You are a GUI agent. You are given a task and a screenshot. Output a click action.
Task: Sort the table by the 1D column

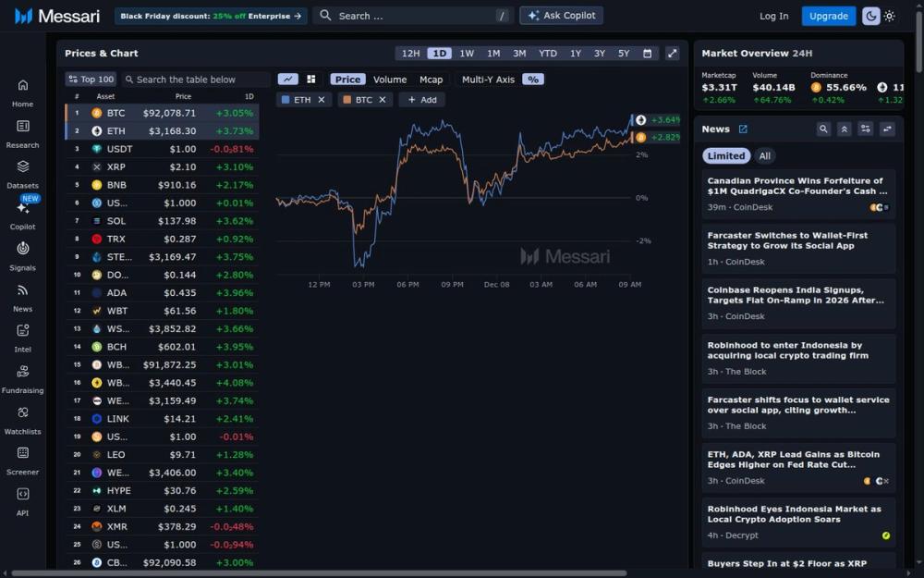(249, 96)
